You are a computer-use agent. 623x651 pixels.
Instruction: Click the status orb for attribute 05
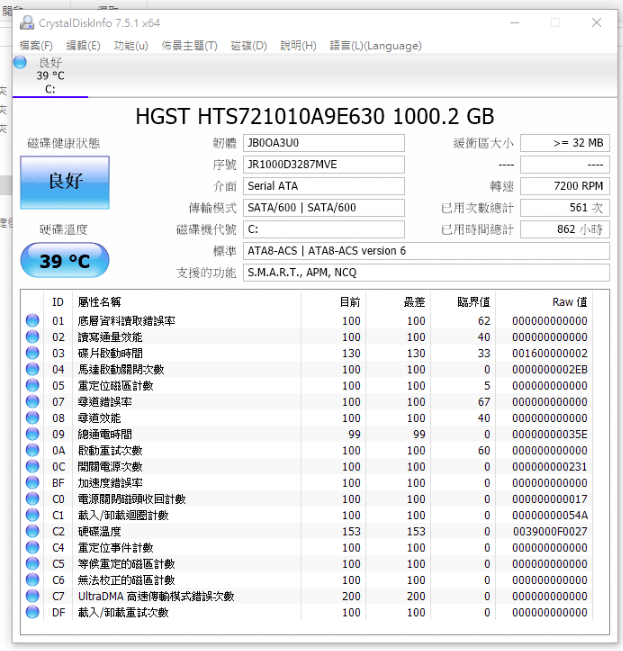32,385
